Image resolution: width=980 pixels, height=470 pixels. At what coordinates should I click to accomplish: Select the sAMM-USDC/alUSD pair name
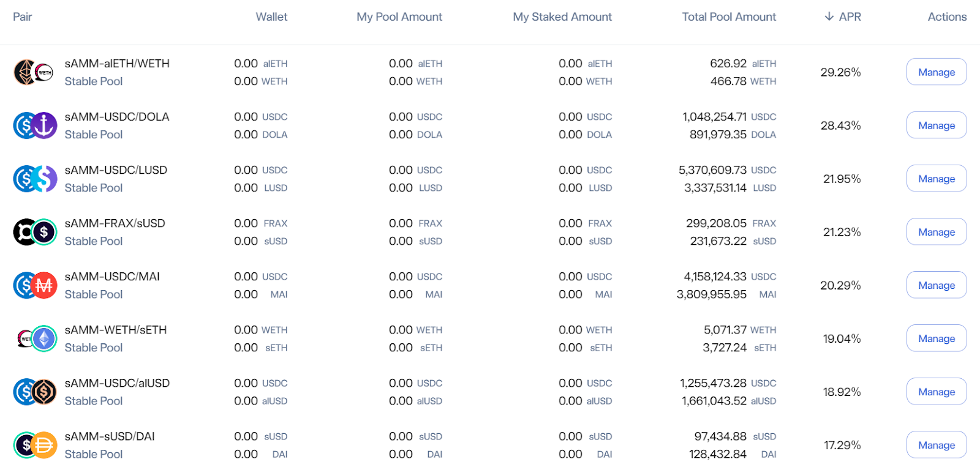click(x=117, y=383)
